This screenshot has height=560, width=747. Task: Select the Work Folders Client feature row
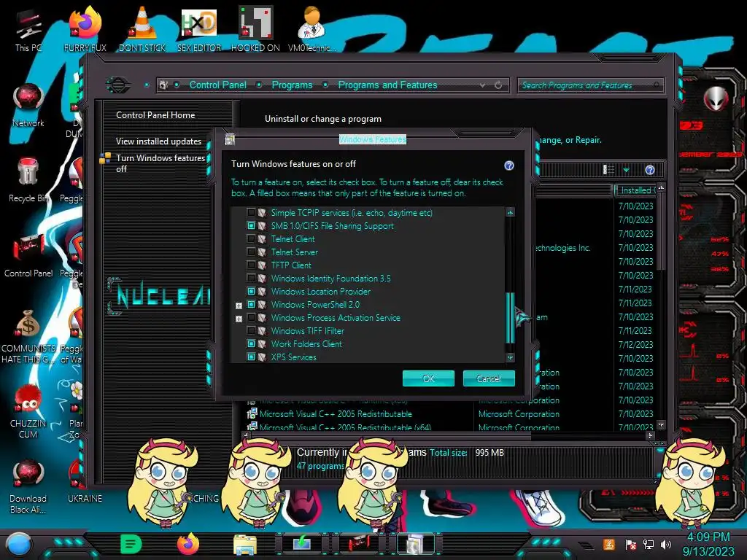pyautogui.click(x=306, y=344)
